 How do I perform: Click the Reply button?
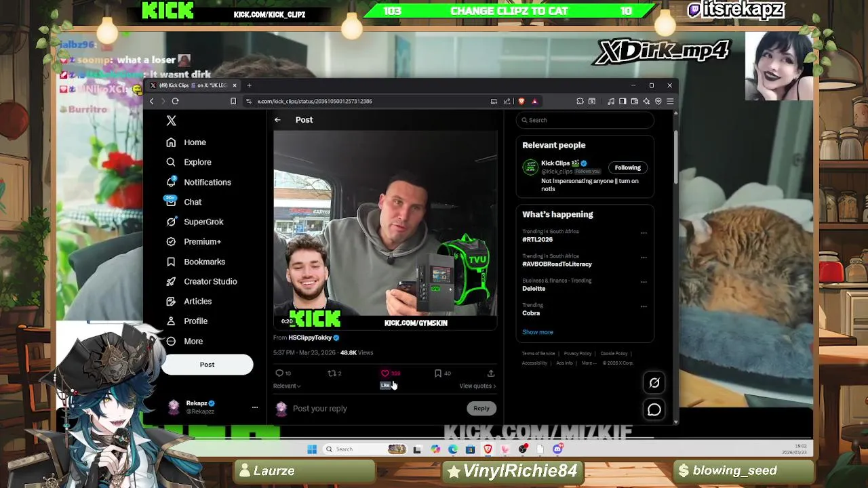pos(481,409)
